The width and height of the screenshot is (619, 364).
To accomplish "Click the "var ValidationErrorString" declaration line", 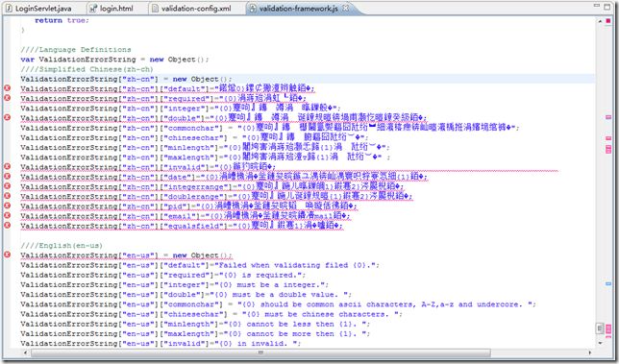I will pos(115,60).
